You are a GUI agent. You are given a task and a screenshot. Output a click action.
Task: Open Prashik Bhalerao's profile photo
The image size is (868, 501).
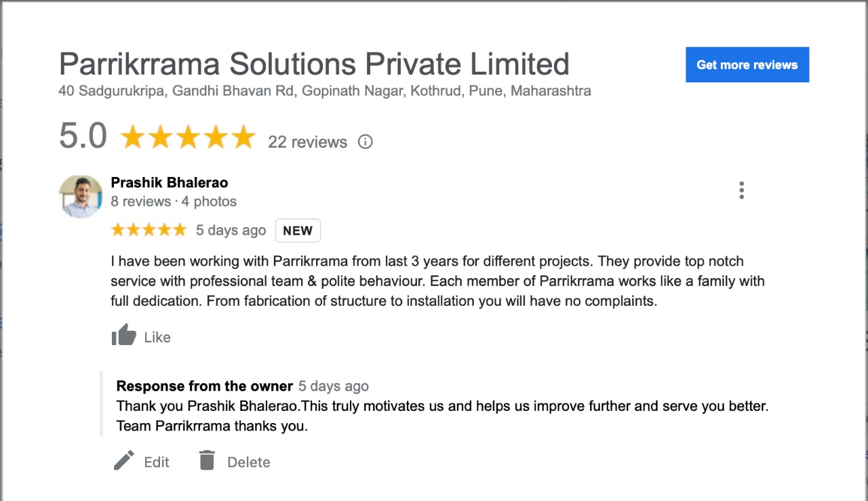[81, 197]
